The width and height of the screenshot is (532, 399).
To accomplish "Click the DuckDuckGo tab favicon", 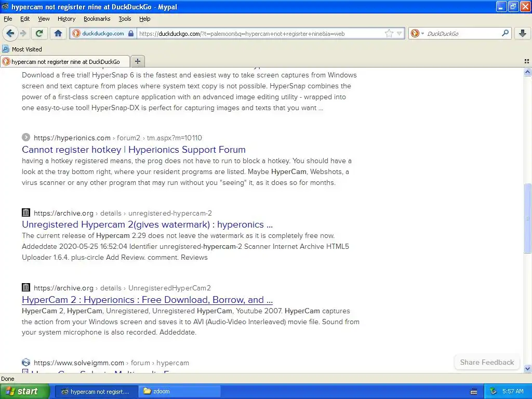I will [6, 61].
